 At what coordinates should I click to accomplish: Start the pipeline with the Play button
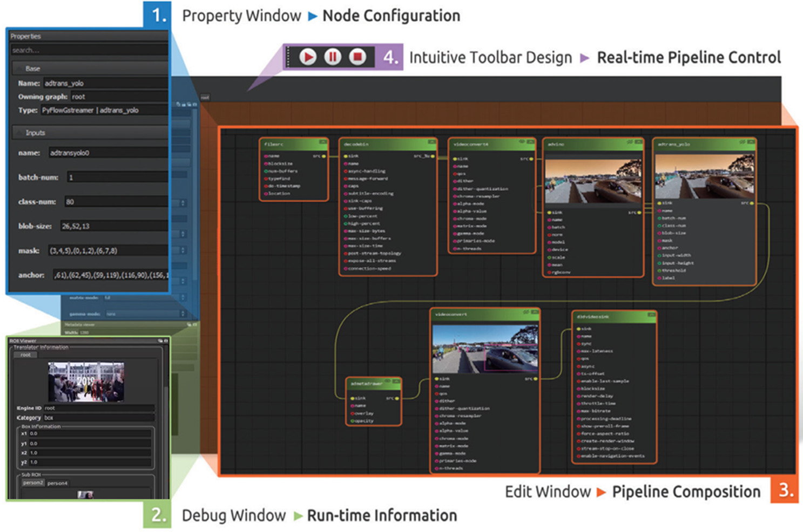(x=308, y=57)
